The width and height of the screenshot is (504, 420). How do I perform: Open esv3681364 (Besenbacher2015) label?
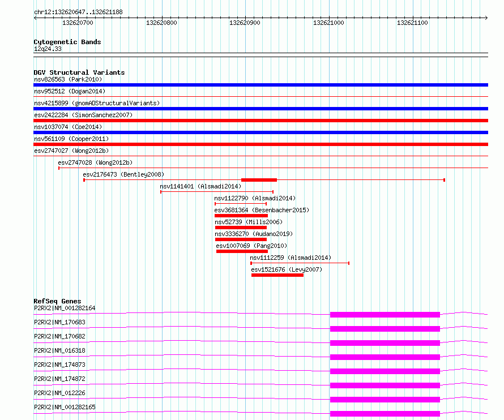click(262, 210)
